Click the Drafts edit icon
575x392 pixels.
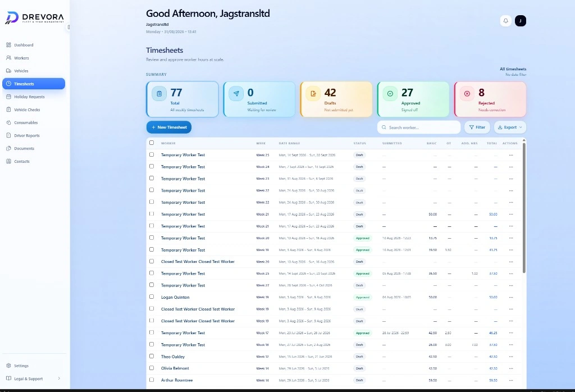[313, 94]
